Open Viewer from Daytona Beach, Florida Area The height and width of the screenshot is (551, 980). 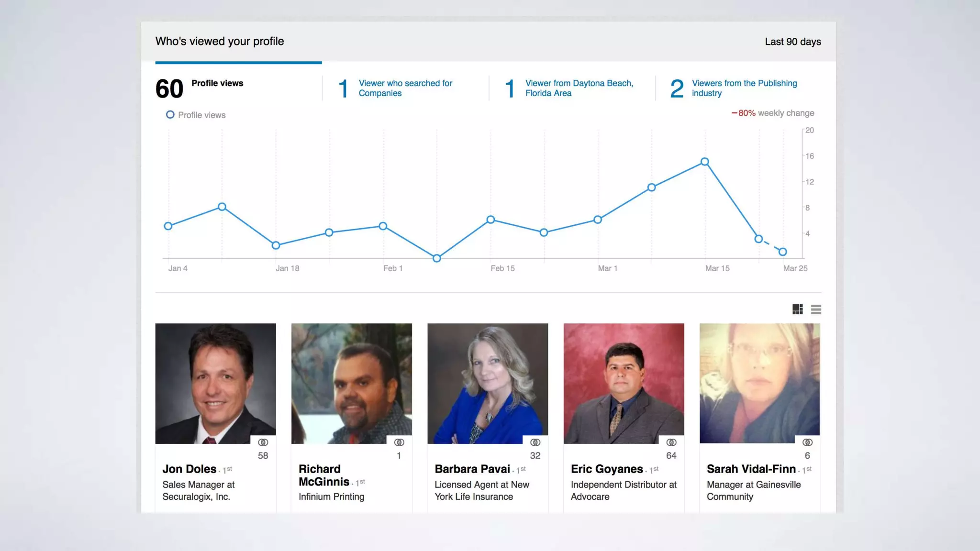pos(579,88)
